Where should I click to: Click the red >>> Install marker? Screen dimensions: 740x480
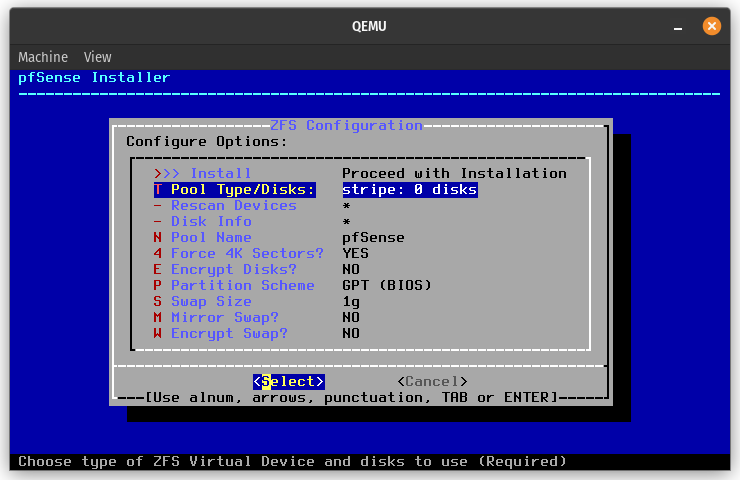click(x=167, y=174)
